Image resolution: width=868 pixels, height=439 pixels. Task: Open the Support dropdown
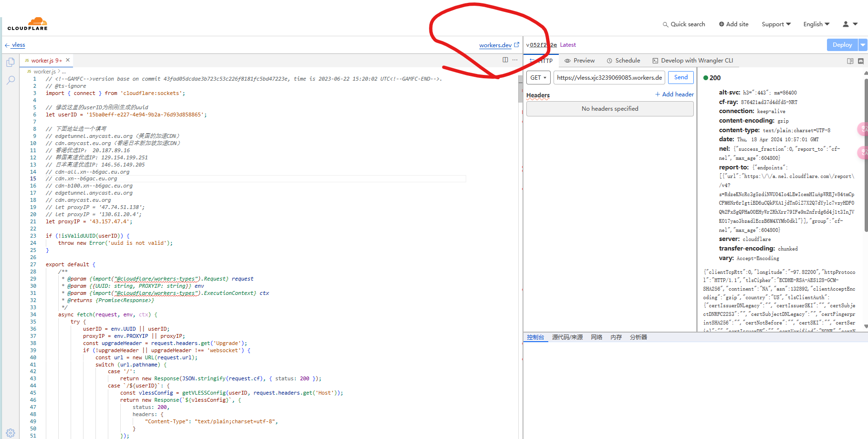click(x=776, y=24)
